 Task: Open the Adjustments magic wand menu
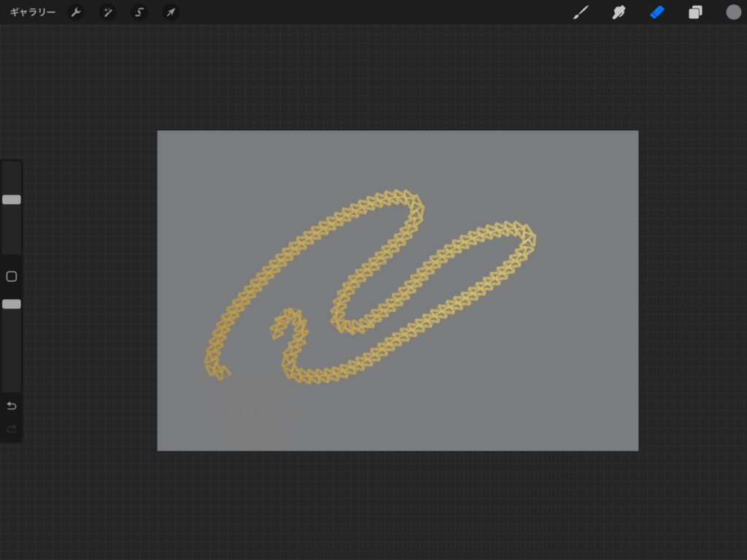click(x=107, y=12)
